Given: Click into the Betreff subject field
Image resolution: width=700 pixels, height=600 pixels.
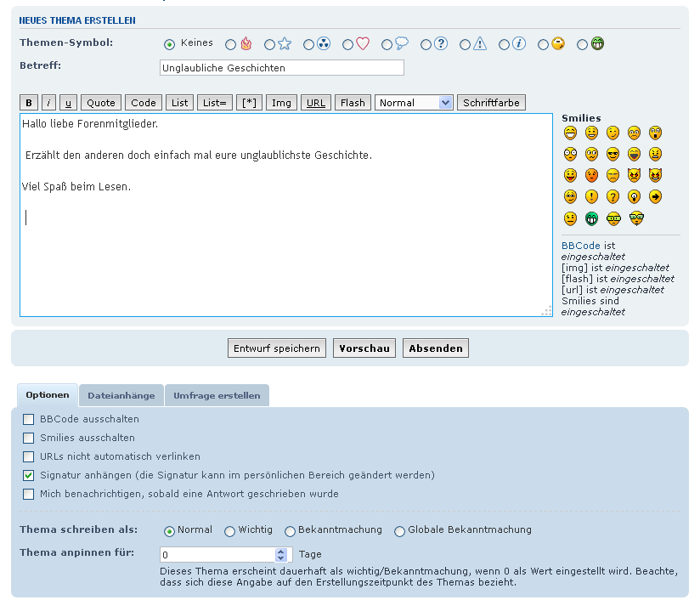Looking at the screenshot, I should click(x=281, y=68).
